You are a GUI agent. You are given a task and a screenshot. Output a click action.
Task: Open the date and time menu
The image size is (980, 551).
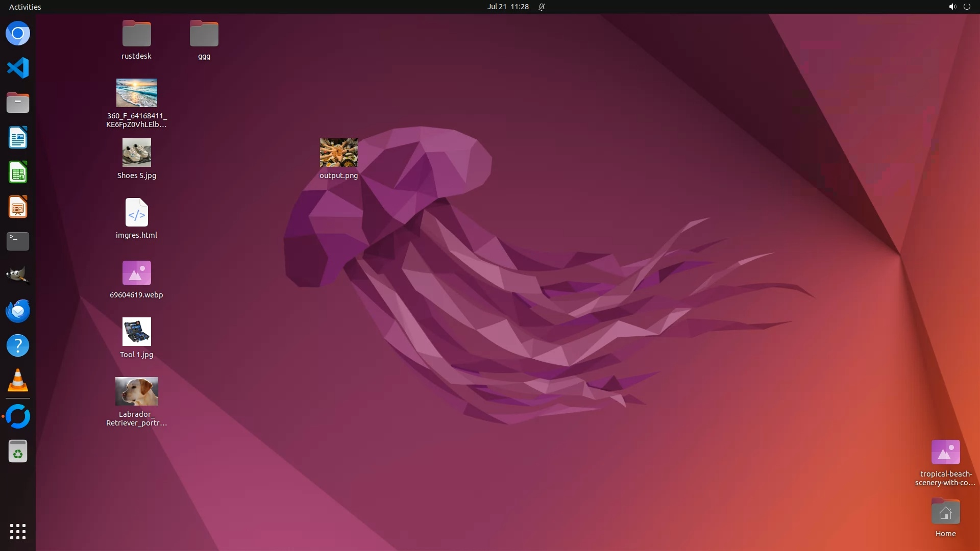click(x=507, y=7)
